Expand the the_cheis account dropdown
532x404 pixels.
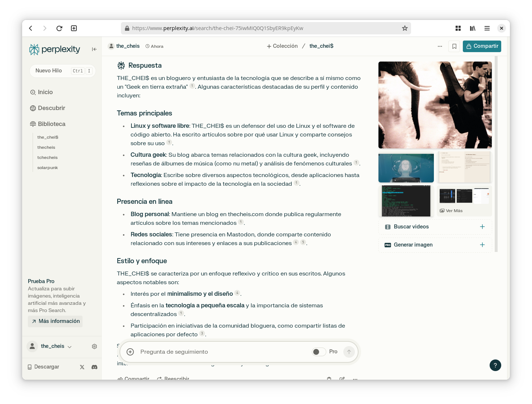(70, 347)
